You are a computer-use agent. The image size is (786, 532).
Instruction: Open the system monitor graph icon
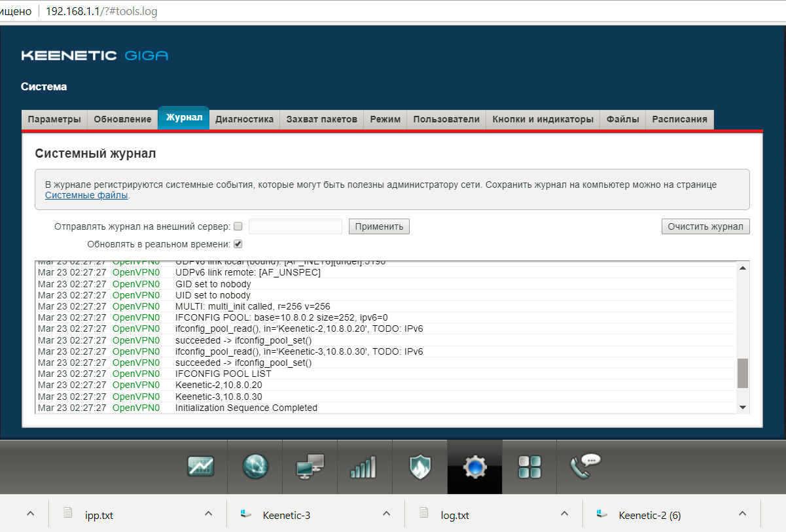[x=201, y=467]
